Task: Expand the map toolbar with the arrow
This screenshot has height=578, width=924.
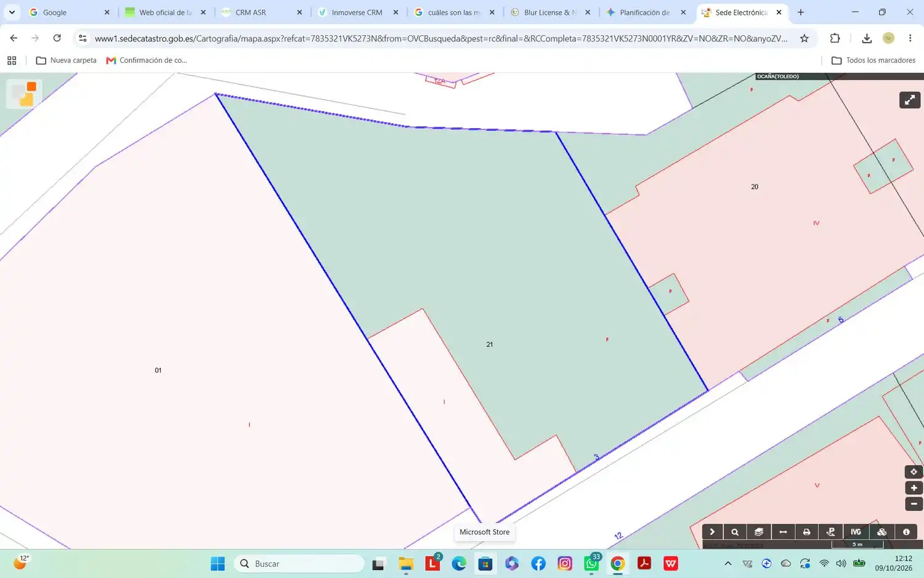Action: pos(712,532)
